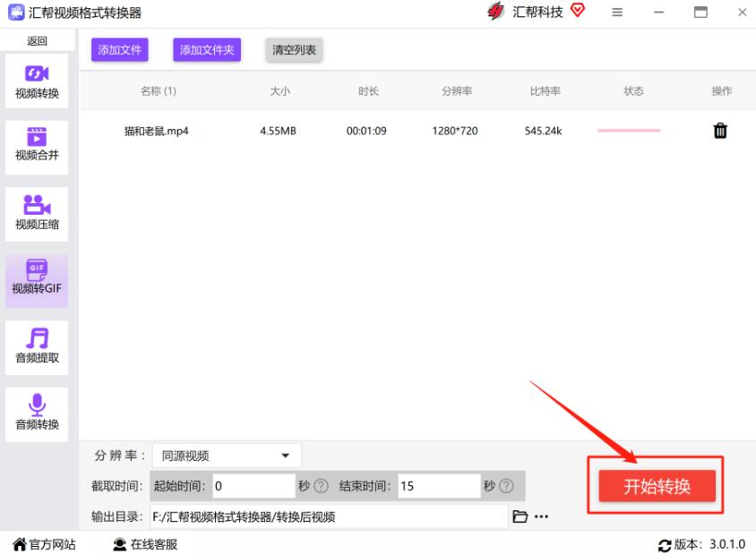
Task: Expand the 分辨率 同源视频 dropdown
Action: [227, 456]
